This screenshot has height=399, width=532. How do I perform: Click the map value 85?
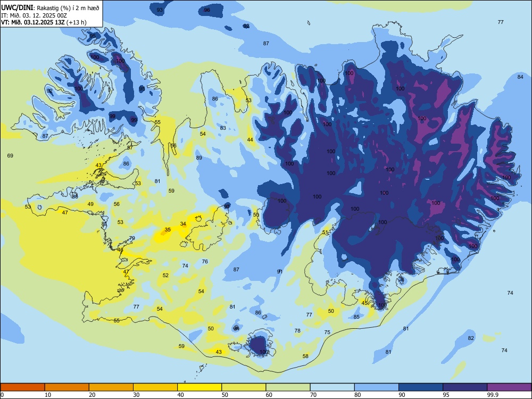[x=356, y=317]
